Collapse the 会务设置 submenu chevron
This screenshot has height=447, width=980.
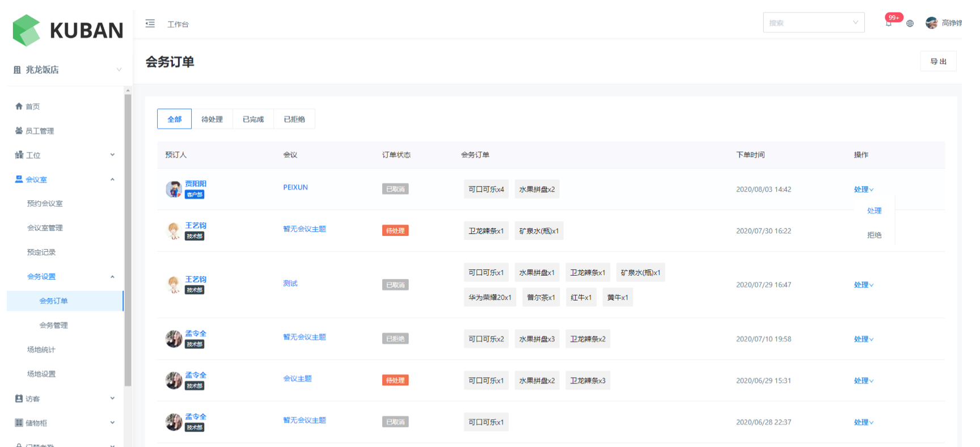pos(112,277)
